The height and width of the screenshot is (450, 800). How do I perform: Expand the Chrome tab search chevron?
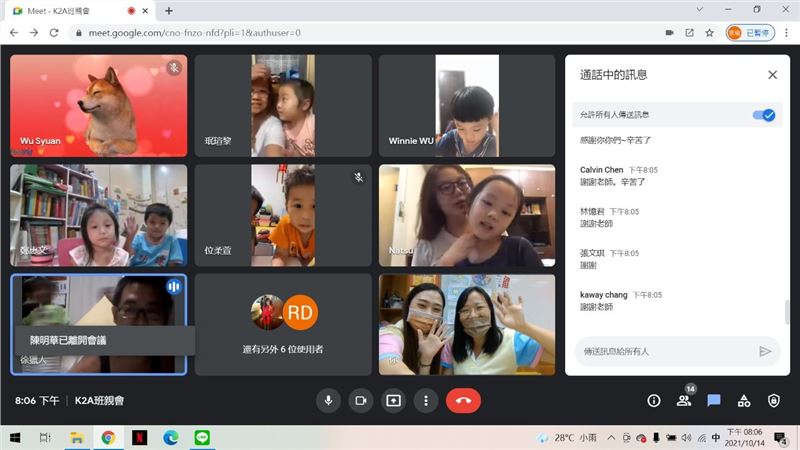700,10
